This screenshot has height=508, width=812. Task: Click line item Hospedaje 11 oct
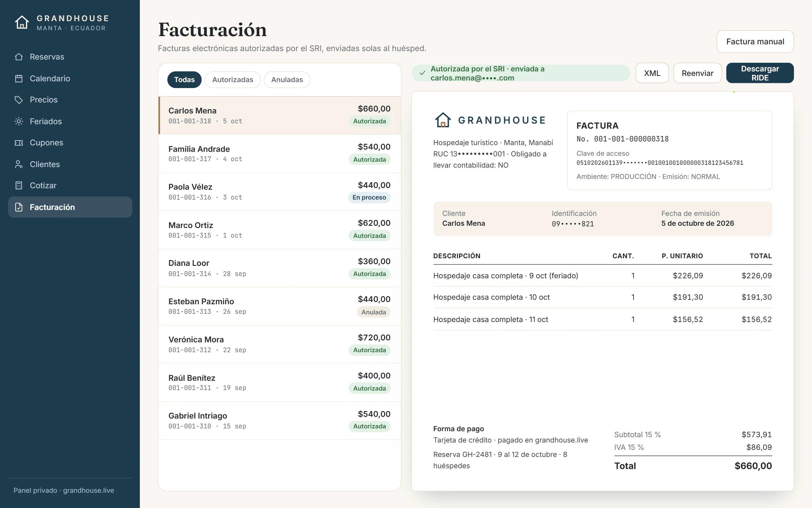(x=603, y=319)
